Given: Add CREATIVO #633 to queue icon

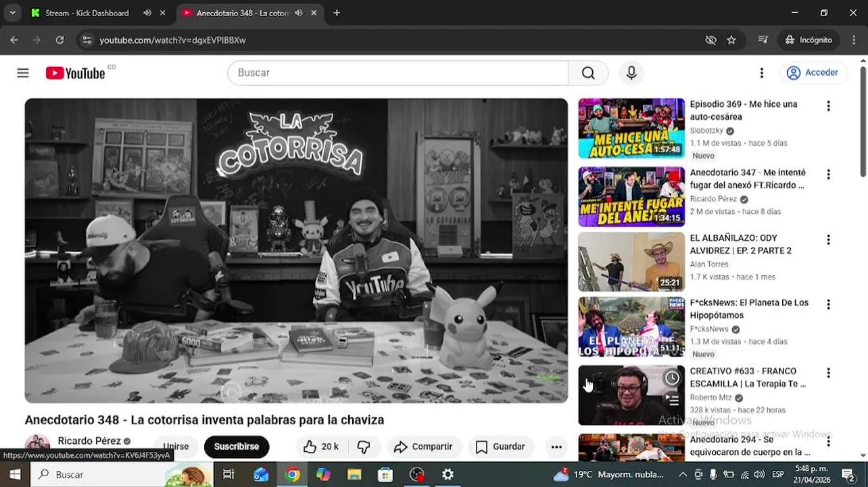Looking at the screenshot, I should pos(672,400).
